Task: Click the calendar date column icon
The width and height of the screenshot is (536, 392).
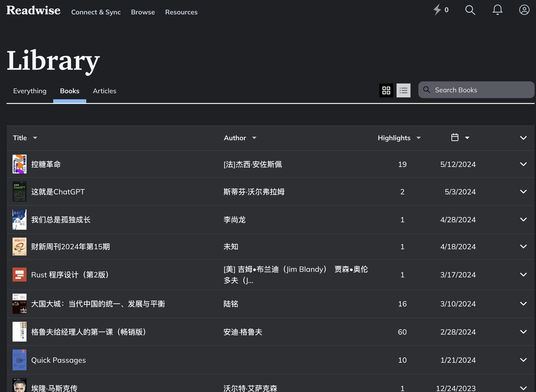Action: coord(455,137)
